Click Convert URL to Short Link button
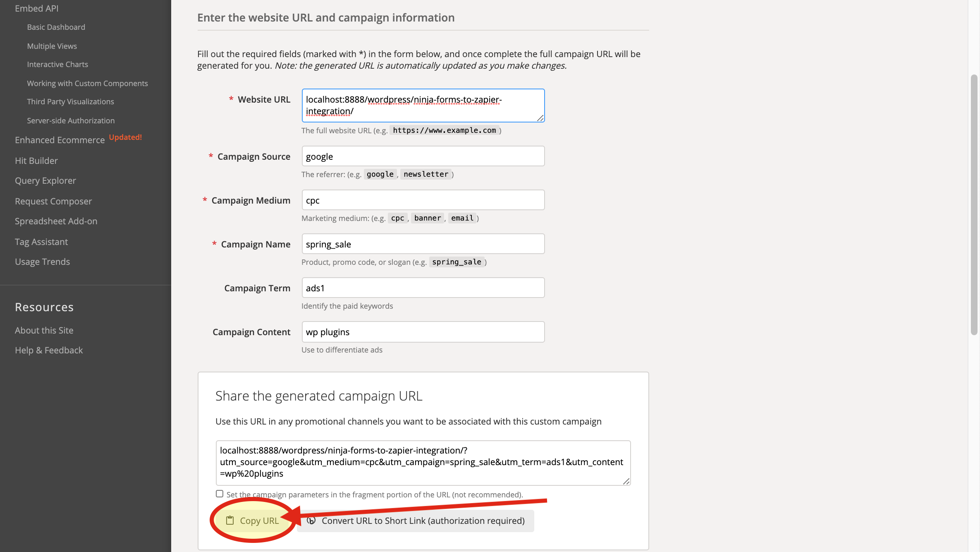 pyautogui.click(x=423, y=521)
